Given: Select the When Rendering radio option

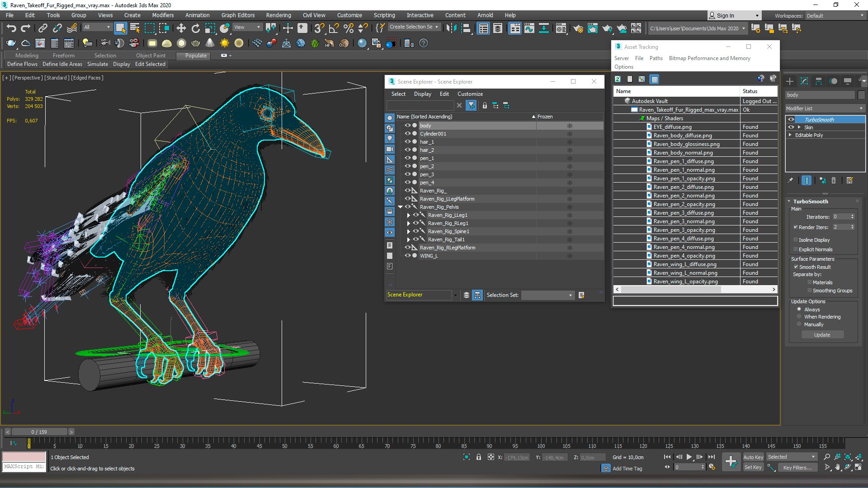Looking at the screenshot, I should (799, 317).
